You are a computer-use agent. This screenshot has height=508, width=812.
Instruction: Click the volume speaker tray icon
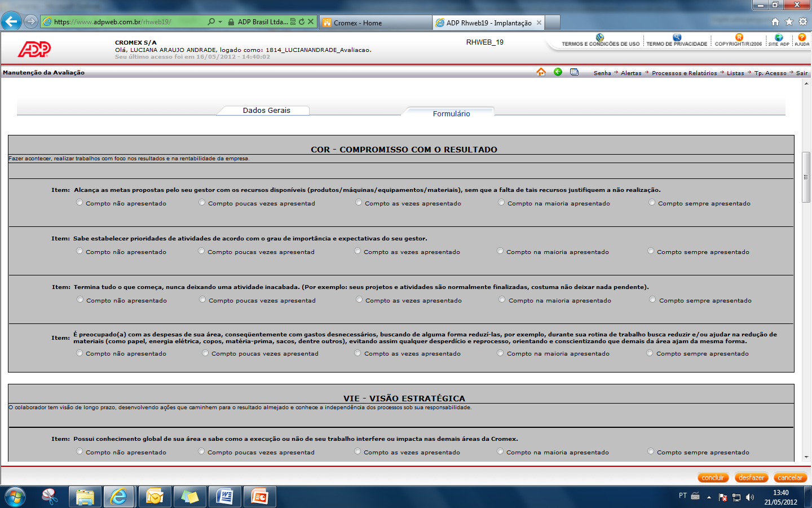pyautogui.click(x=749, y=497)
